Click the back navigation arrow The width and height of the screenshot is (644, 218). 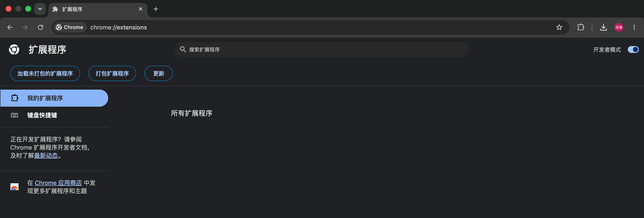point(10,27)
